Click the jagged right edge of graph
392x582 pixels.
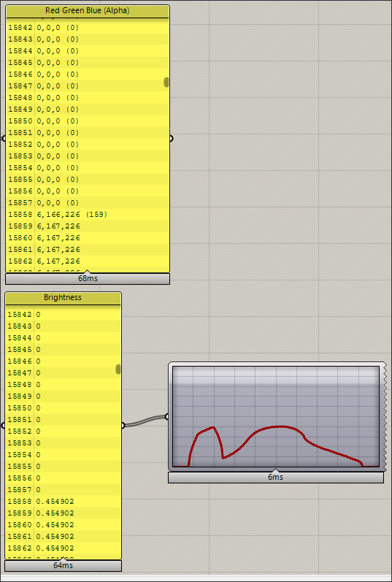point(384,416)
